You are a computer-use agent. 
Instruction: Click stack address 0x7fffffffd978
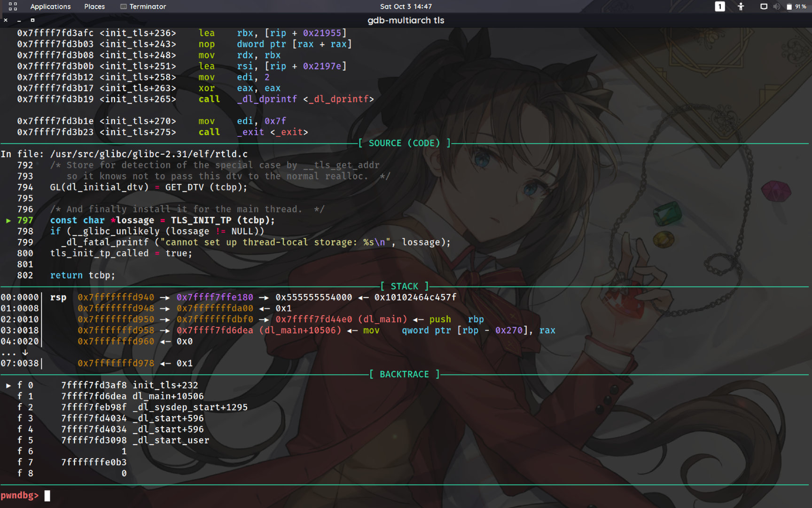click(x=116, y=363)
